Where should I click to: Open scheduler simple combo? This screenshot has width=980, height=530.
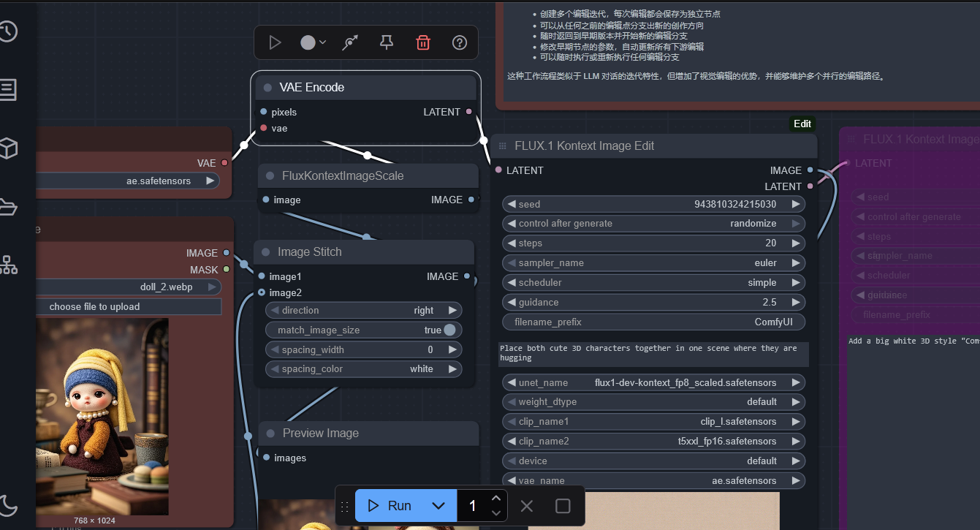[653, 282]
